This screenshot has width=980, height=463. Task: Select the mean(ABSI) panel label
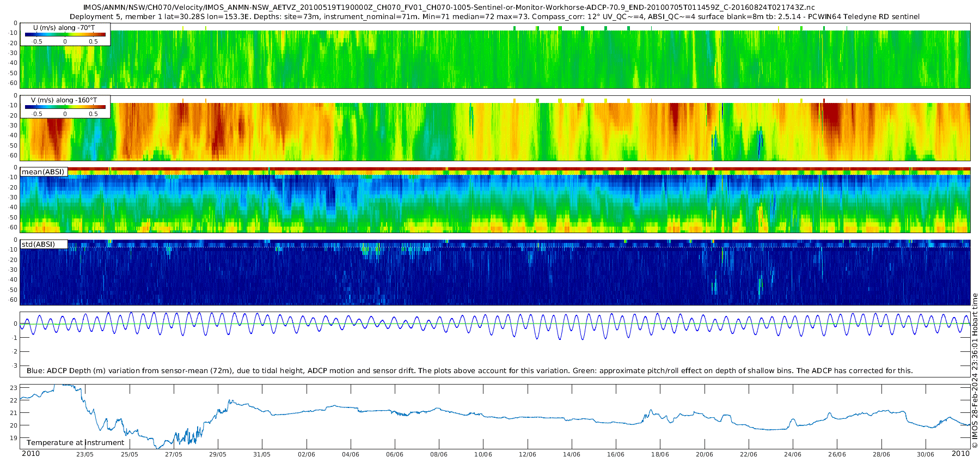[x=44, y=172]
